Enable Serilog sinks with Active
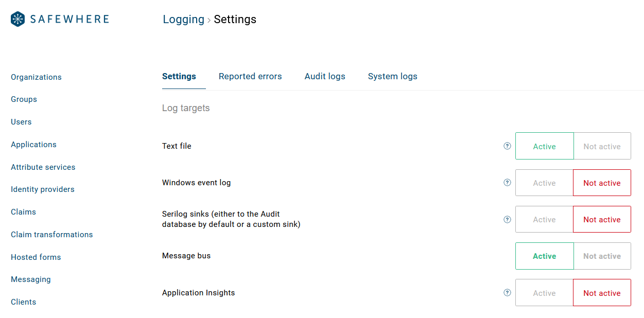644x318 pixels. click(x=544, y=220)
